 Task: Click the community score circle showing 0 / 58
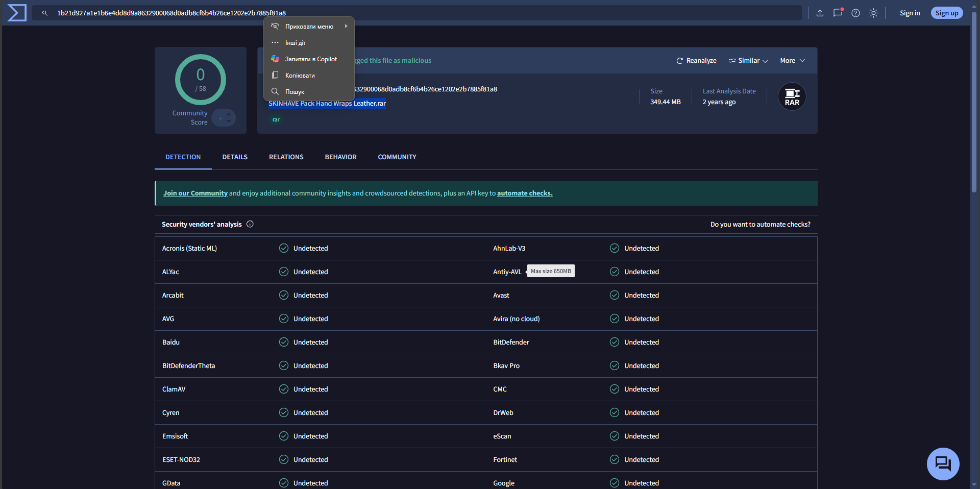pyautogui.click(x=201, y=80)
